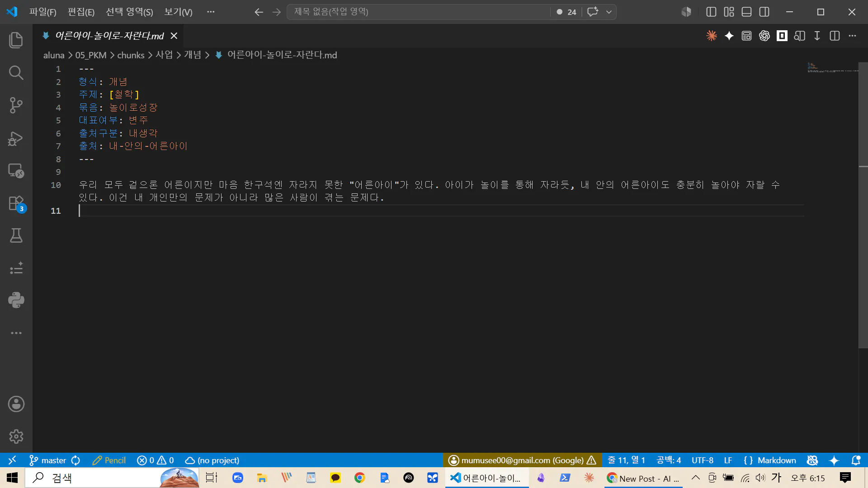
Task: Open the Remote Explorer view
Action: pyautogui.click(x=16, y=171)
